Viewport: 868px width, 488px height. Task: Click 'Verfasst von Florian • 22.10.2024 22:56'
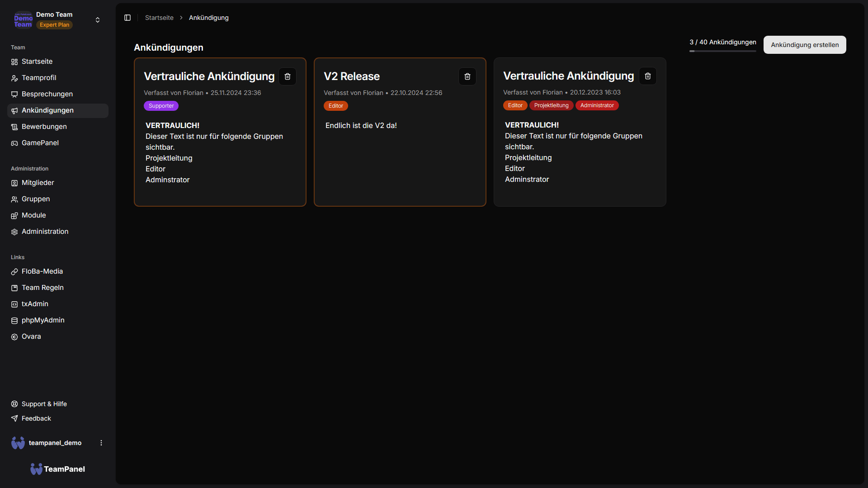click(x=383, y=93)
